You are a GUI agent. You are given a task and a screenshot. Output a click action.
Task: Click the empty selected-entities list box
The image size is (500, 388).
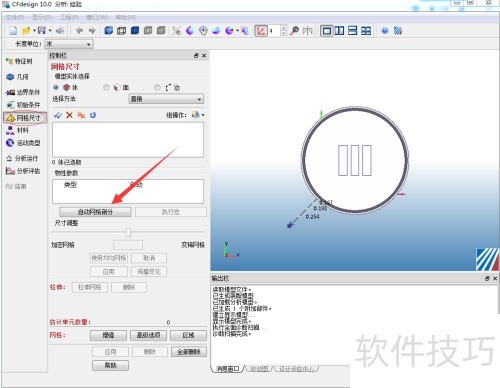point(128,140)
